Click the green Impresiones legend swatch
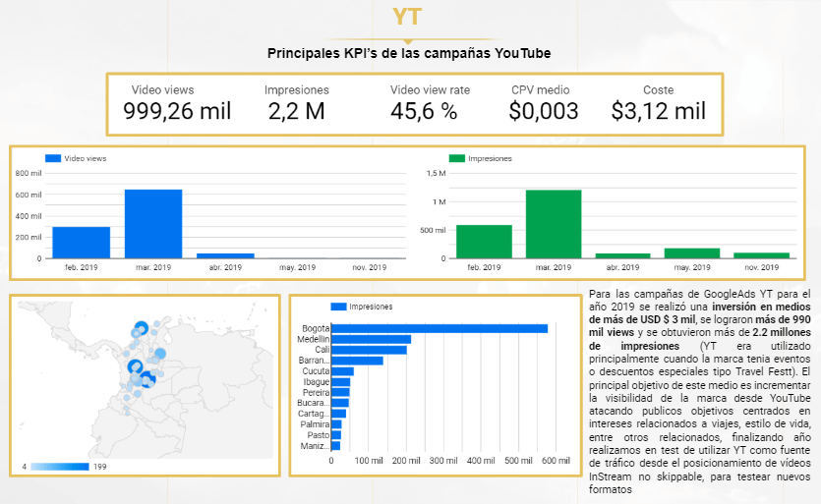This screenshot has width=821, height=504. click(456, 158)
